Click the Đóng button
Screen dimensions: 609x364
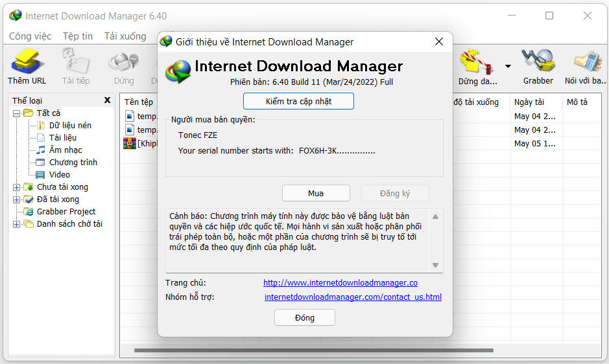305,318
